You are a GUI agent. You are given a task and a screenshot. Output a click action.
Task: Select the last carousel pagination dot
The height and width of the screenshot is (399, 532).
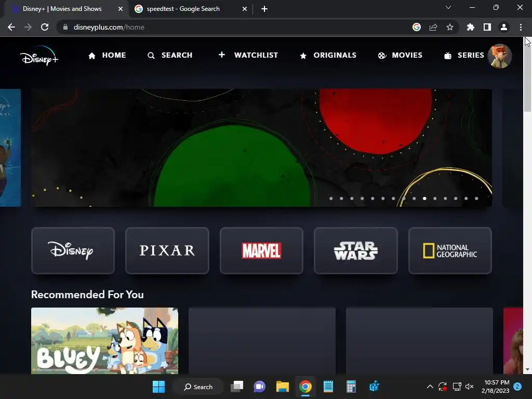pos(476,198)
